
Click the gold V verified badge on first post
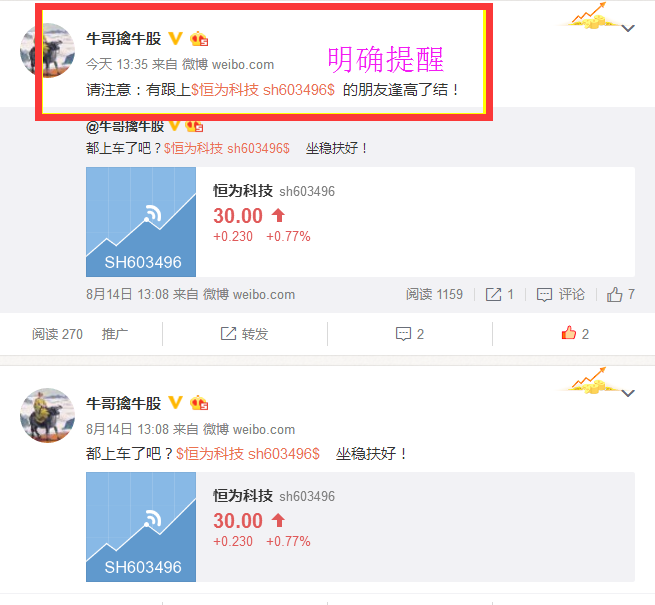coord(175,38)
